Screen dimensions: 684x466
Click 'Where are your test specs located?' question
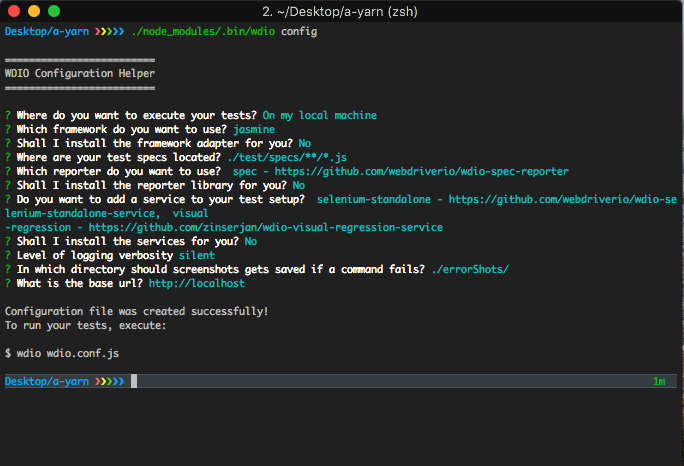119,157
